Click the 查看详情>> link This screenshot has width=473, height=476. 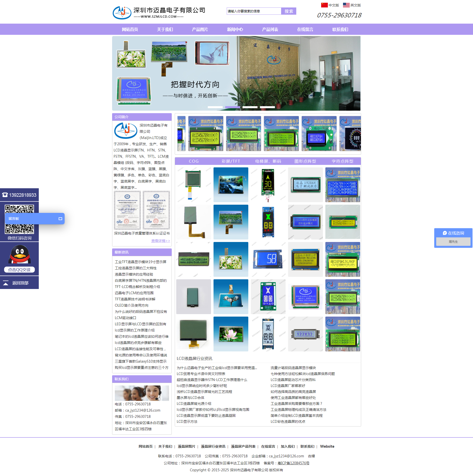tap(161, 241)
